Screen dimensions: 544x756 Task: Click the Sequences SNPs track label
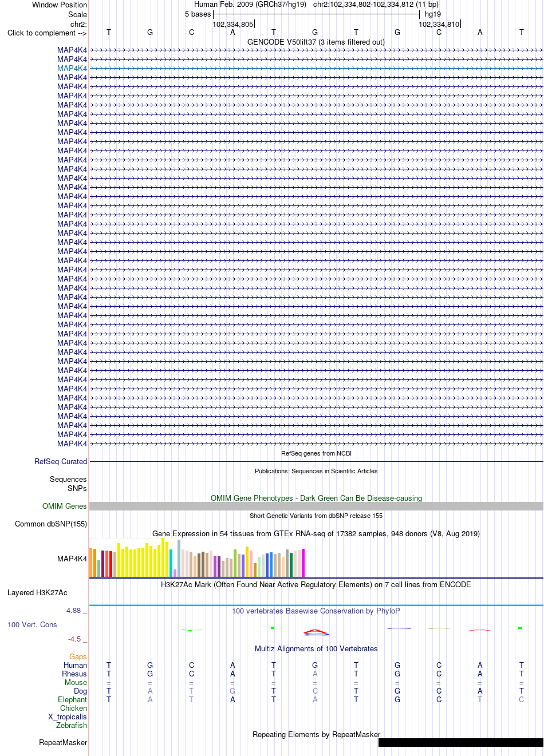pyautogui.click(x=68, y=484)
